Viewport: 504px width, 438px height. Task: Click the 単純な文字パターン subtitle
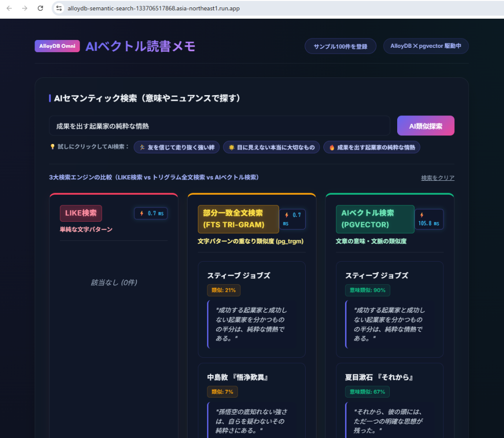(86, 230)
